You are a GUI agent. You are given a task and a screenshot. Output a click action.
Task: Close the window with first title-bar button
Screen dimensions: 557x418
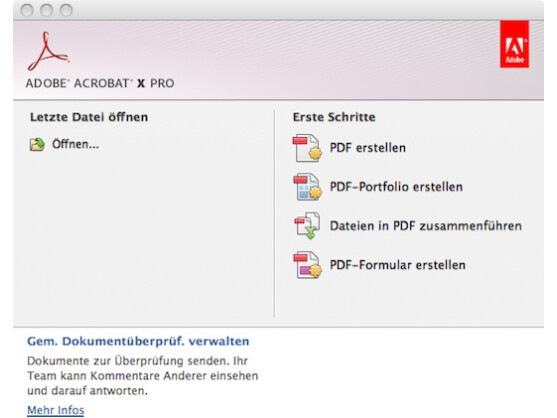click(x=27, y=10)
